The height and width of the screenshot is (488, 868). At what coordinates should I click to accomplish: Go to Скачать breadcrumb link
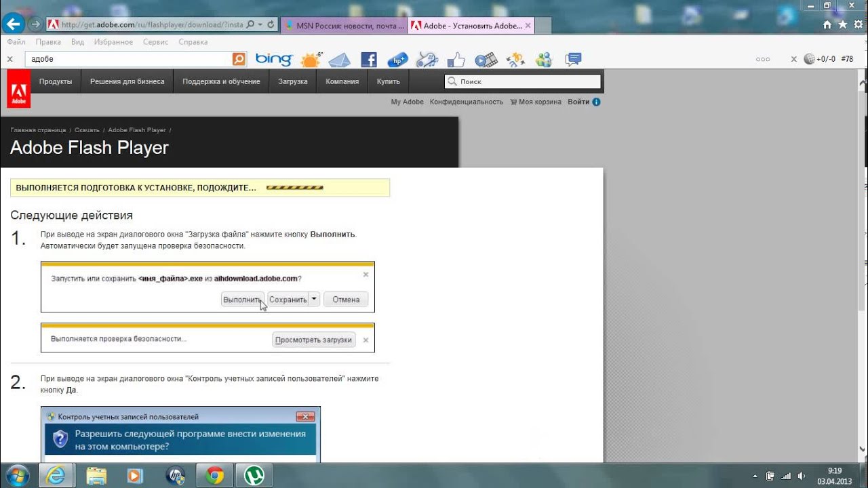(x=87, y=130)
